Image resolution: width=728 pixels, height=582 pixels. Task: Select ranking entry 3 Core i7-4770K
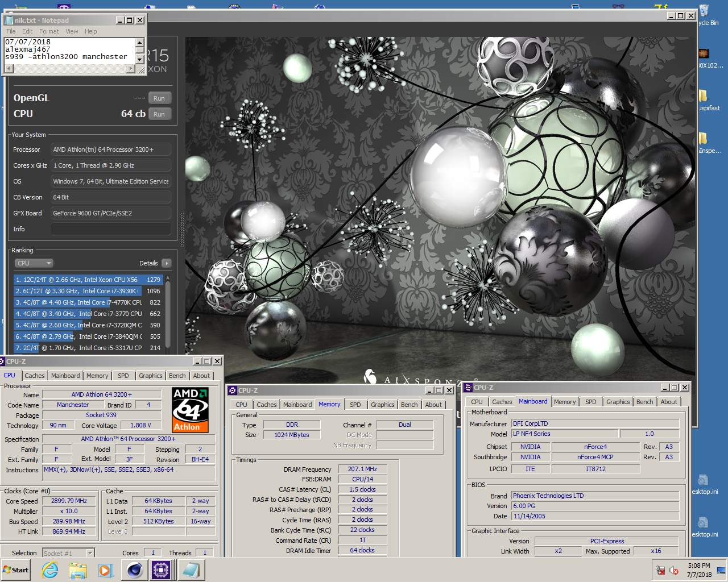pyautogui.click(x=88, y=302)
